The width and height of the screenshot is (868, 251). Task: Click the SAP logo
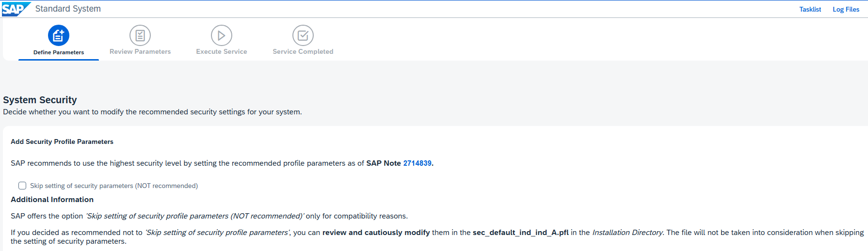point(16,9)
